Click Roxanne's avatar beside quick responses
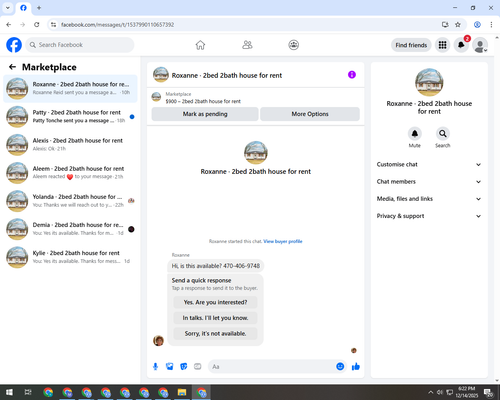This screenshot has width=500, height=400. [x=158, y=341]
